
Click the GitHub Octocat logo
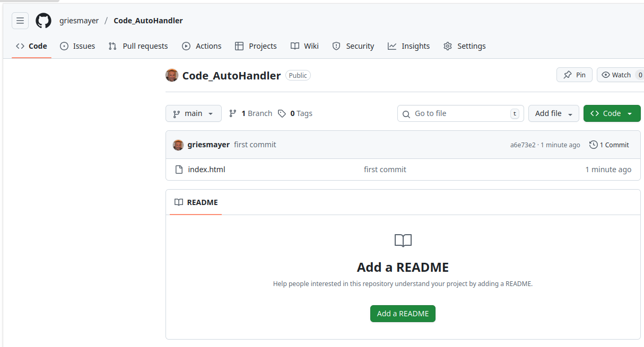pos(43,21)
